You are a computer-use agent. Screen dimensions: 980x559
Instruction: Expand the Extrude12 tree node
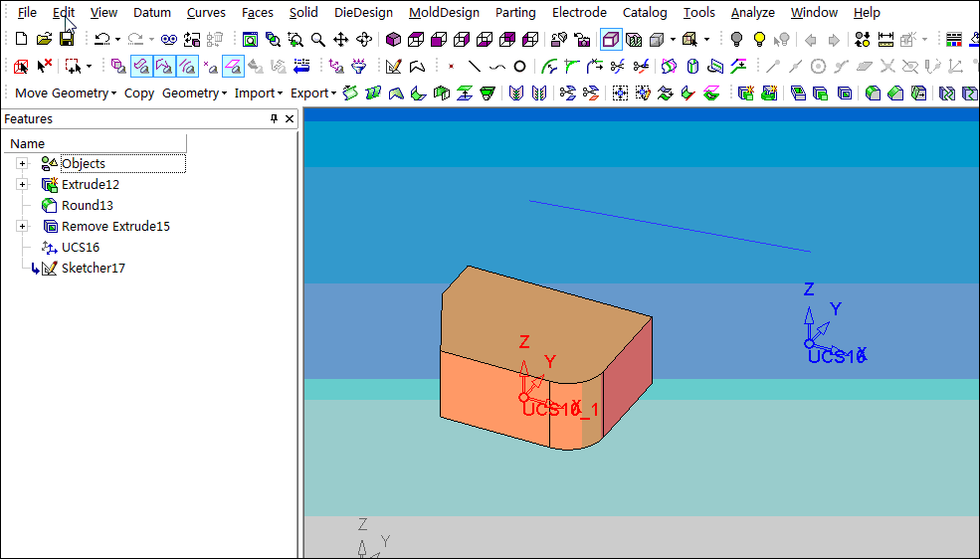23,185
